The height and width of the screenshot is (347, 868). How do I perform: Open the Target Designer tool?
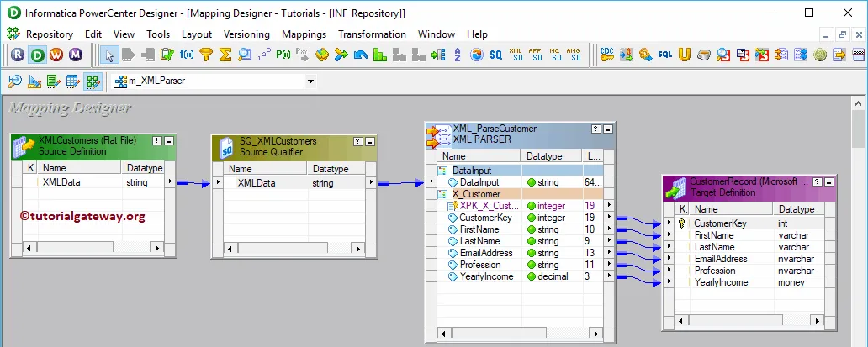click(x=34, y=81)
